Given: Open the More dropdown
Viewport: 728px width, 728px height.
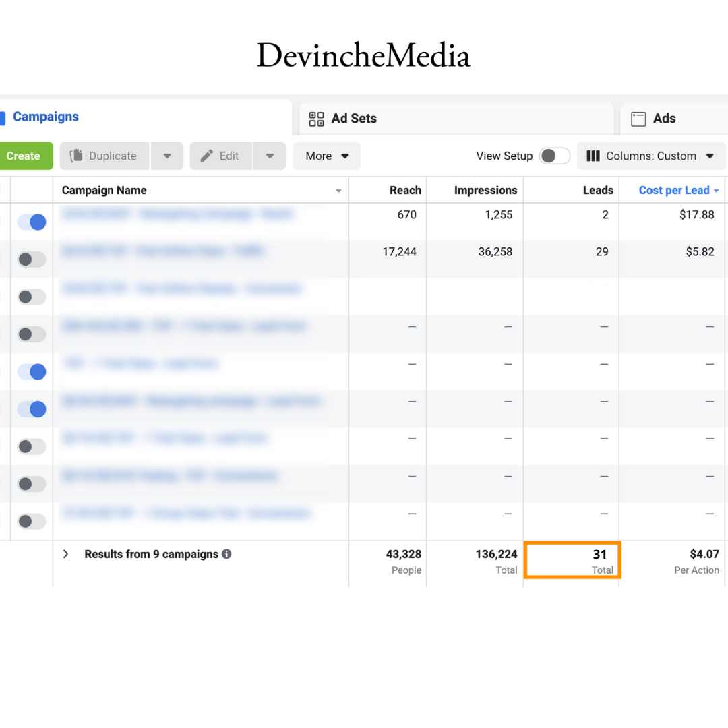Looking at the screenshot, I should pyautogui.click(x=326, y=156).
